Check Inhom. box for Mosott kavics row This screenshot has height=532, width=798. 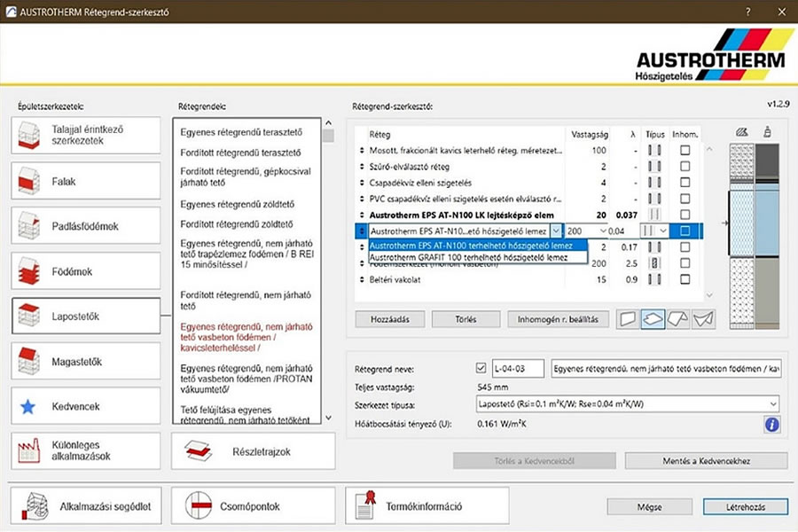pos(685,151)
